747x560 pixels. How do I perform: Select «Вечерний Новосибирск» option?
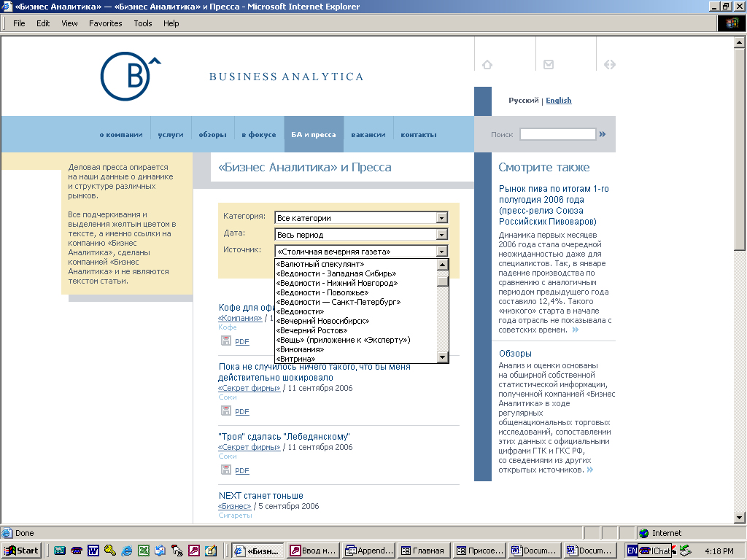coord(356,321)
